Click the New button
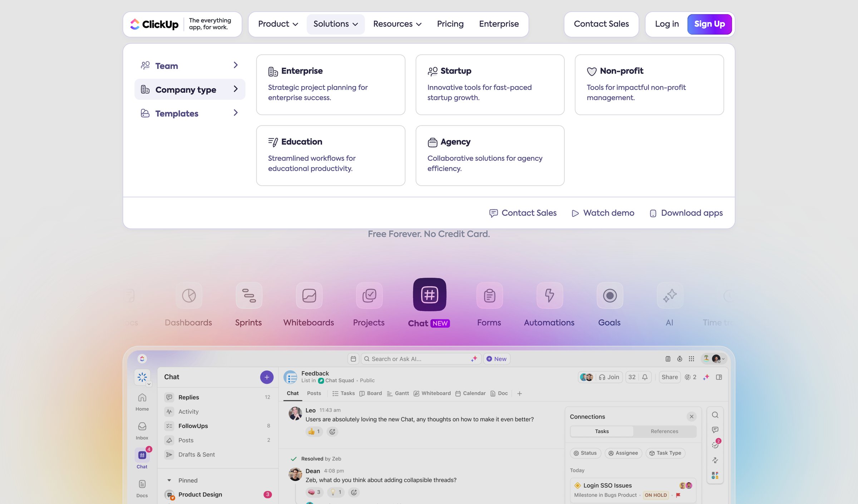Screen dimensions: 858x504 497,359
